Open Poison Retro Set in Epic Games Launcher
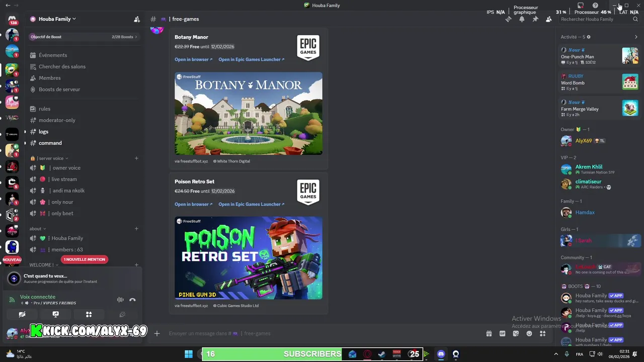Image resolution: width=644 pixels, height=362 pixels. [x=251, y=204]
